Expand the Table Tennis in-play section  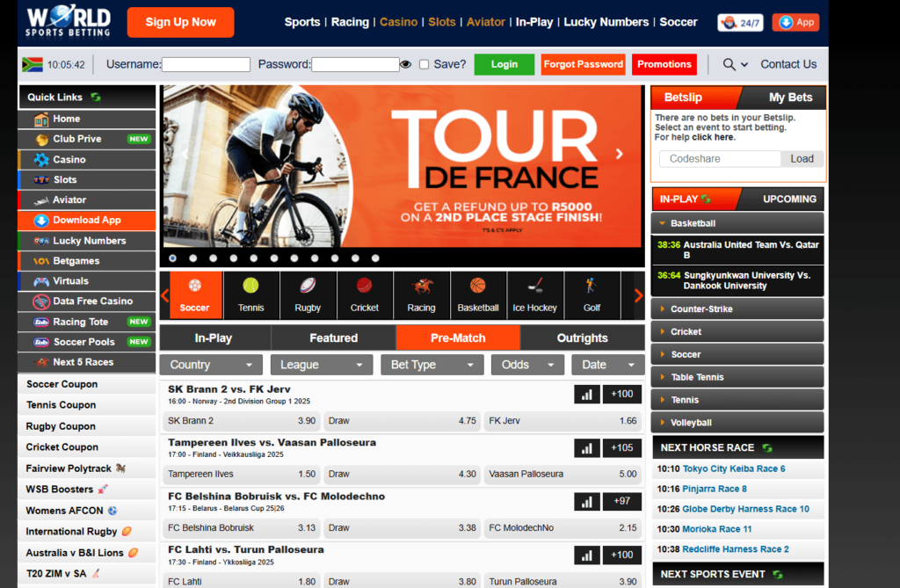(x=737, y=377)
